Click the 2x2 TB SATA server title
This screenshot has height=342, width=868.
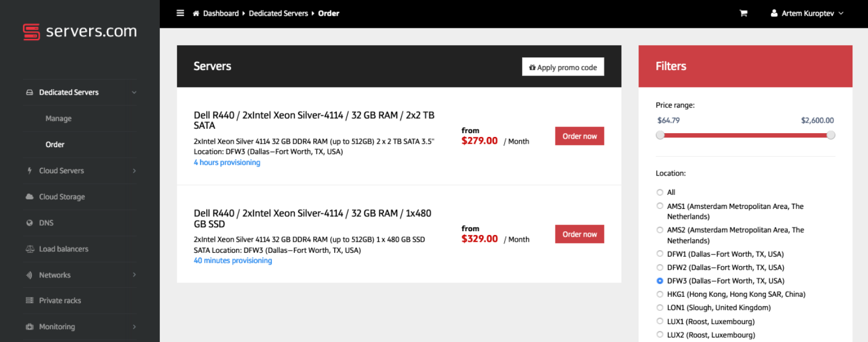[314, 120]
